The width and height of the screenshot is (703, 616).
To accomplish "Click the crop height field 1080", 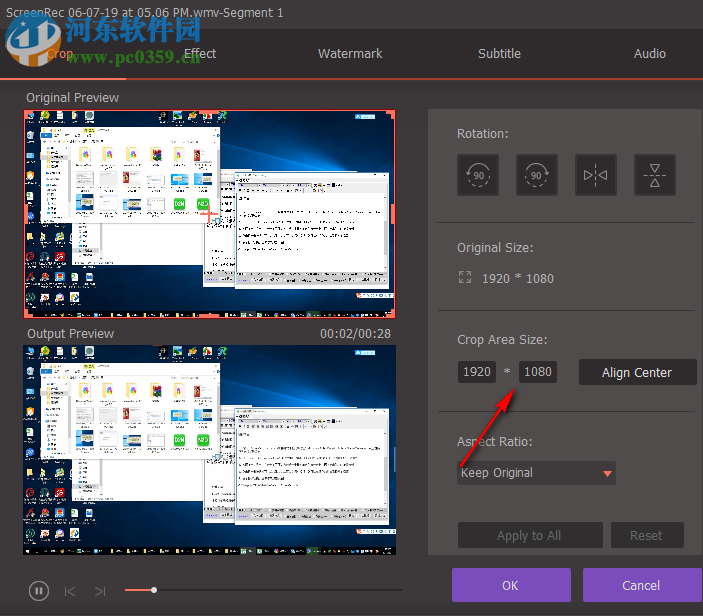I will click(538, 372).
